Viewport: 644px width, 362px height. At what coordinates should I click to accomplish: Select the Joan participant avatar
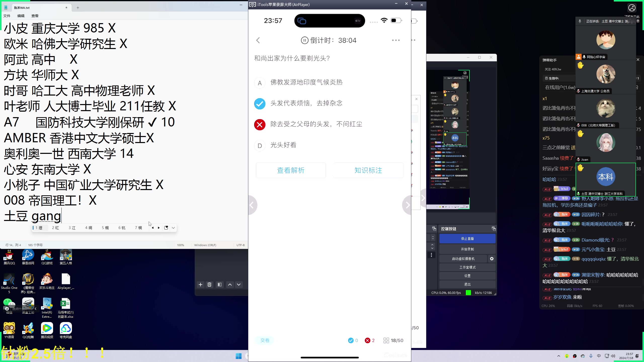606,143
